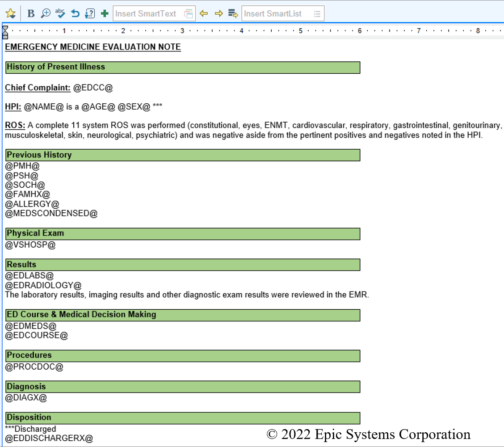Click the zoom magnifier icon
The width and height of the screenshot is (504, 447).
[46, 14]
